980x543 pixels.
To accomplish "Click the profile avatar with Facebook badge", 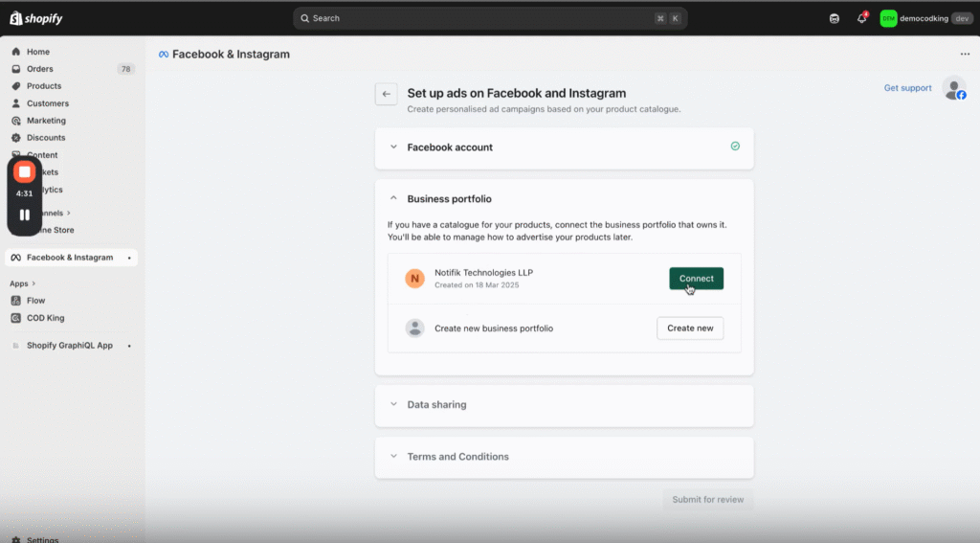I will [953, 88].
